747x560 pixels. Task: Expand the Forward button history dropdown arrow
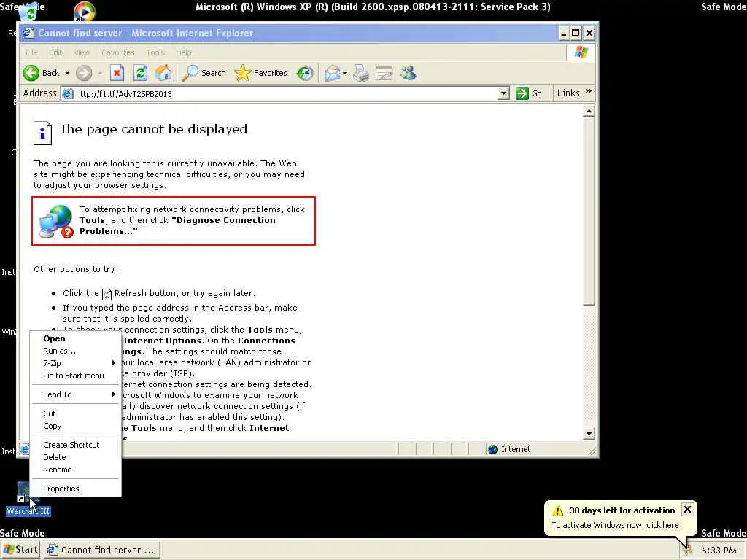(100, 73)
